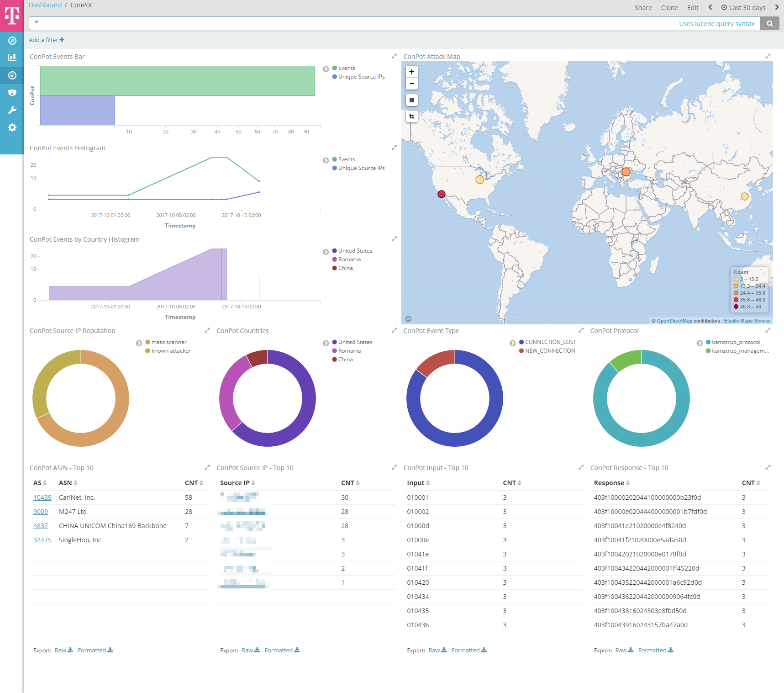Open AS number 10439 link
The image size is (784, 693).
coord(42,497)
